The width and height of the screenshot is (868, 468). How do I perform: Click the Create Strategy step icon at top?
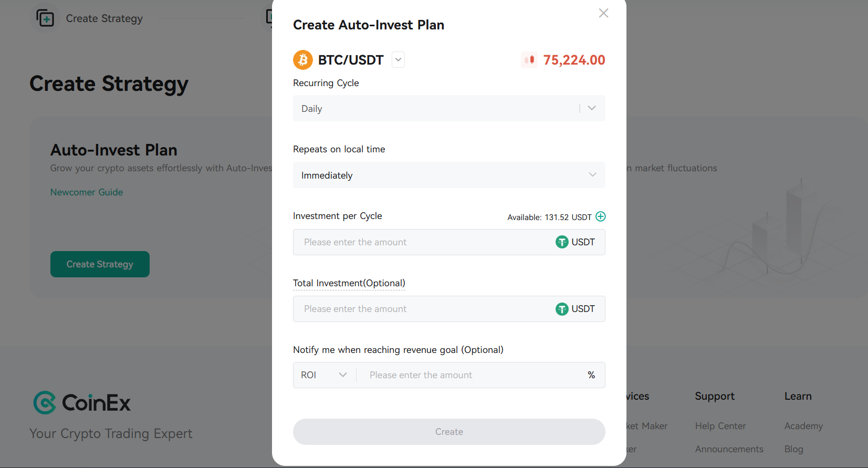pos(45,18)
